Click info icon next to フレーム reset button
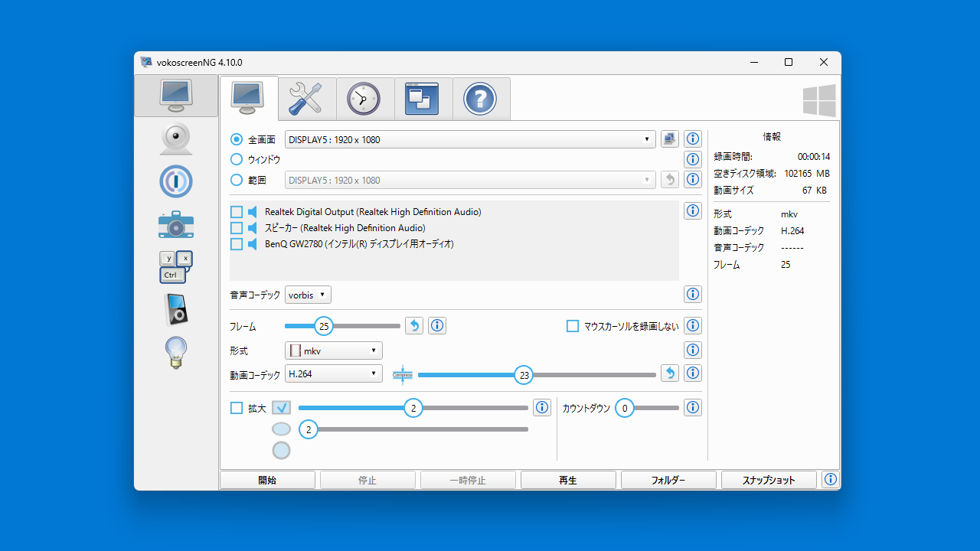 click(x=437, y=326)
